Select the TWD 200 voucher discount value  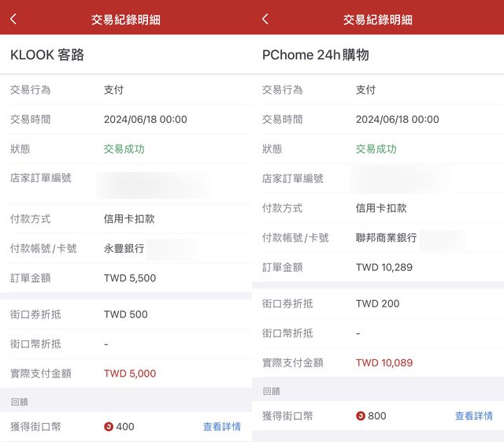coord(378,303)
